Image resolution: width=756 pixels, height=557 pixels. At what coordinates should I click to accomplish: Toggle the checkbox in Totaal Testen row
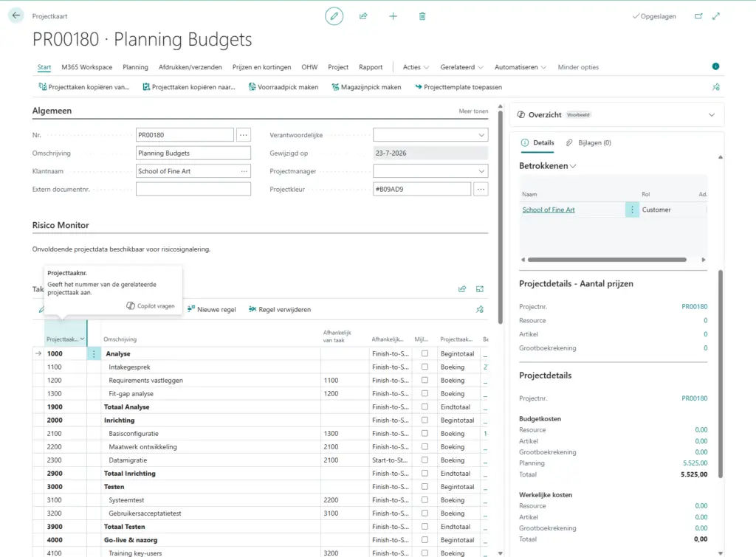point(425,527)
